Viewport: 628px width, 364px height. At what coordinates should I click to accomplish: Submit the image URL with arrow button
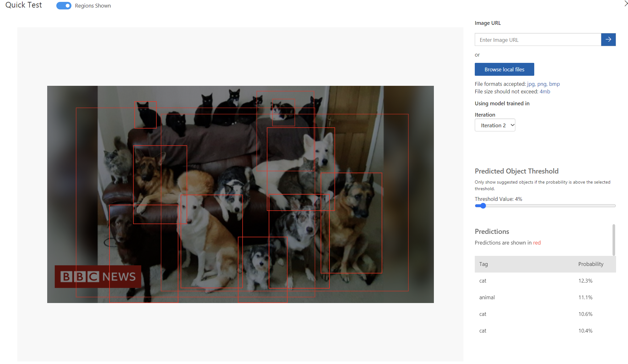[608, 40]
